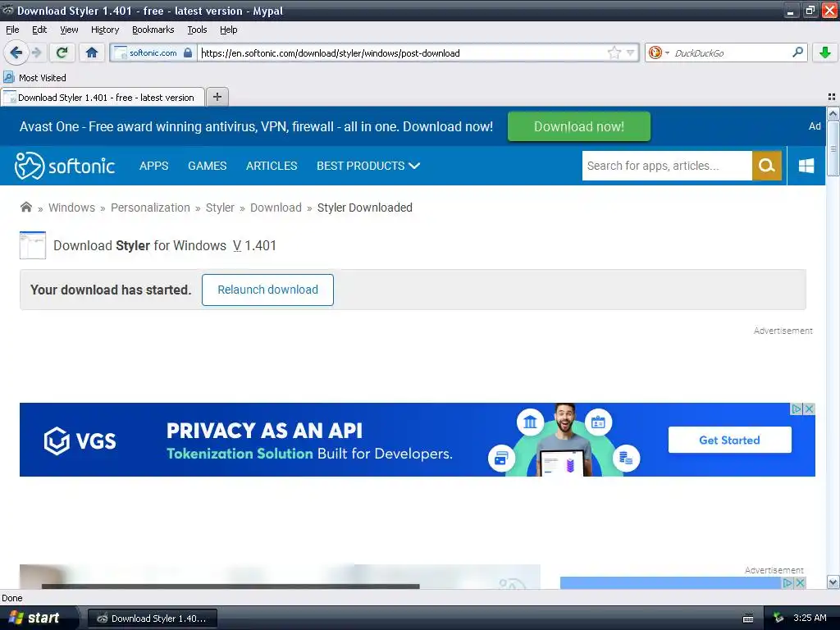The height and width of the screenshot is (630, 840).
Task: Open the GAMES navigation link
Action: click(208, 166)
